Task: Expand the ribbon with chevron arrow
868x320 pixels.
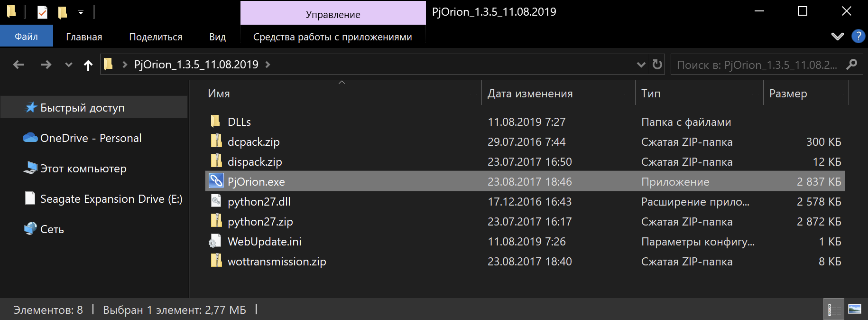Action: 838,37
